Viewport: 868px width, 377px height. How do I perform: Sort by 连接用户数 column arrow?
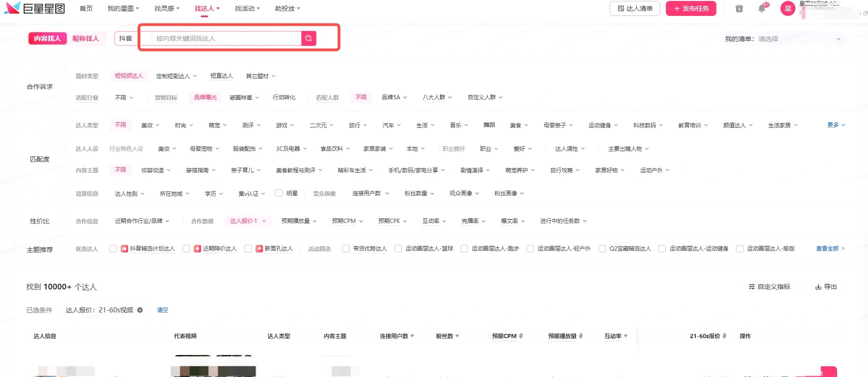tap(412, 336)
